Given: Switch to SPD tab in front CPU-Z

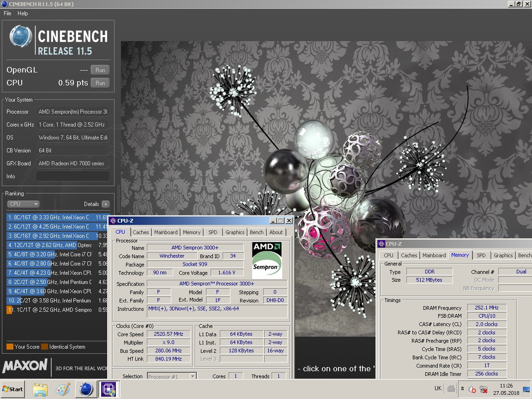Looking at the screenshot, I should click(x=213, y=232).
